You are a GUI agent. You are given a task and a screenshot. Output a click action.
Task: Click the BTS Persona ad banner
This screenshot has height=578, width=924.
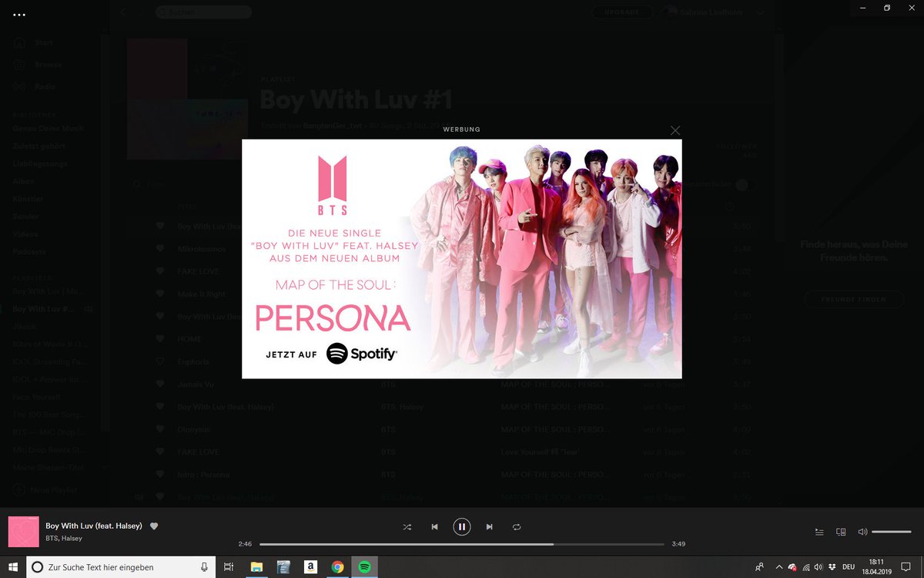(462, 259)
